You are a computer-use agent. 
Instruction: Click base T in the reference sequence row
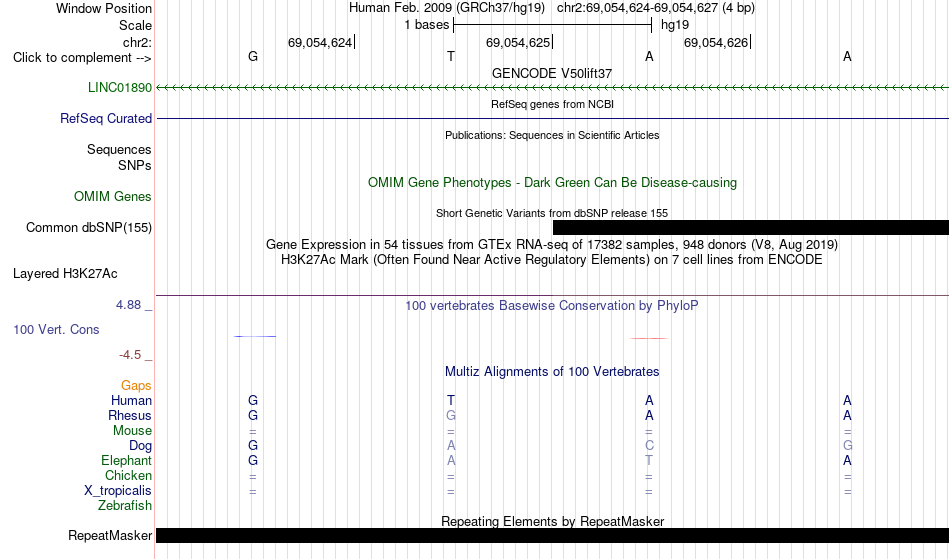tap(451, 56)
